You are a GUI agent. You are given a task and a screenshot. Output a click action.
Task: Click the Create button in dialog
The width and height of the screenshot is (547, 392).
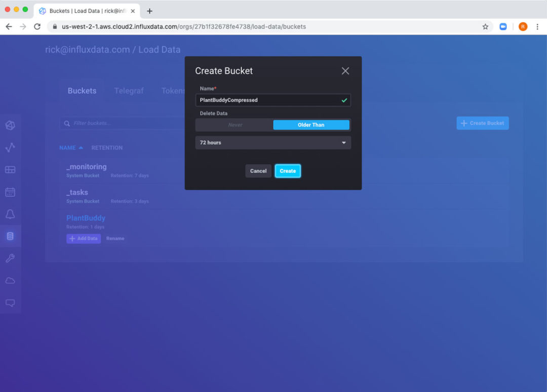pyautogui.click(x=288, y=171)
